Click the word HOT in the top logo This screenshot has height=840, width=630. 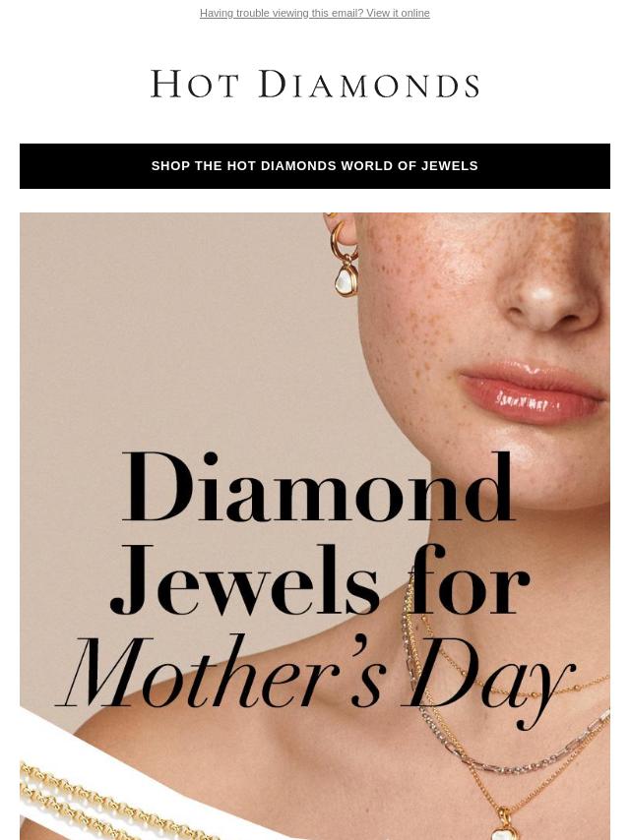pyautogui.click(x=195, y=85)
